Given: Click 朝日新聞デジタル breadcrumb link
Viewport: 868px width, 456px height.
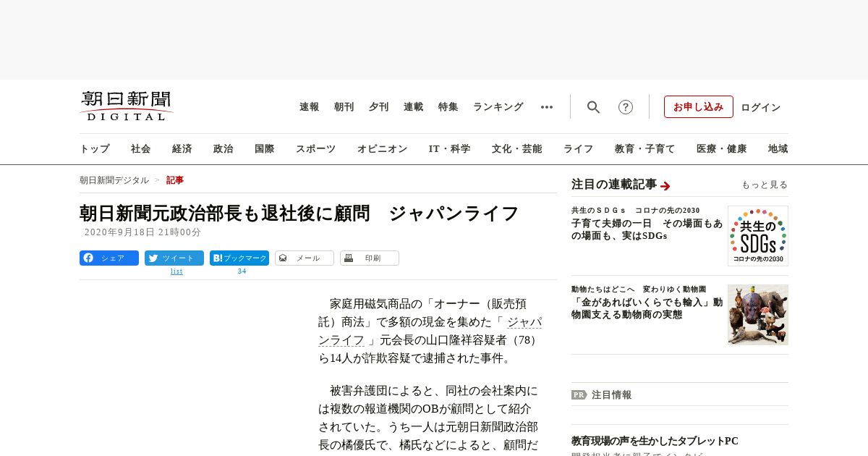Looking at the screenshot, I should [x=114, y=180].
